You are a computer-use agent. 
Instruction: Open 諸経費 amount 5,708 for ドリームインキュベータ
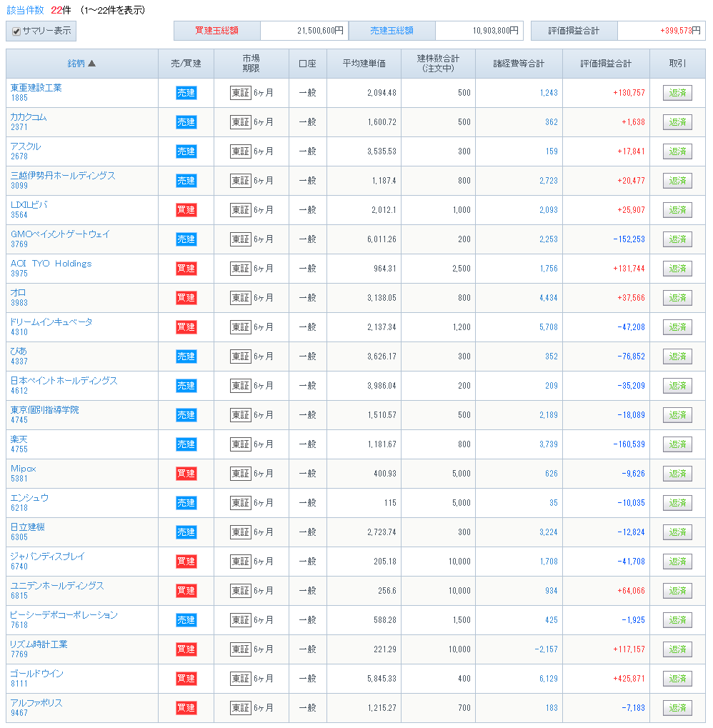549,327
